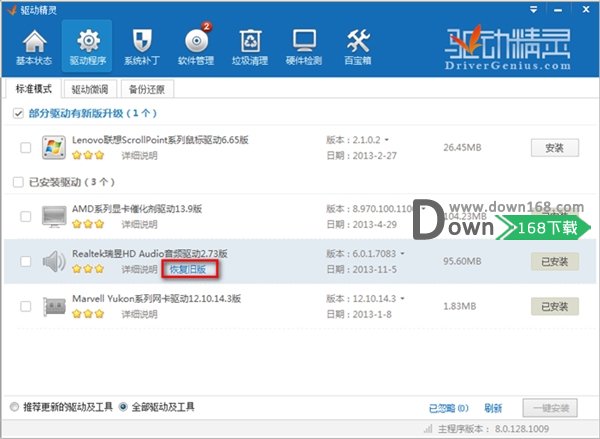Click 已安装 button for Realtek driver
Screen dimensions: 600x439
click(554, 262)
